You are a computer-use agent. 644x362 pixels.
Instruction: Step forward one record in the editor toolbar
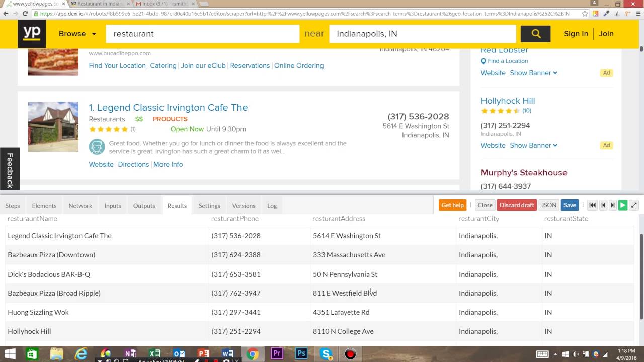tap(612, 205)
